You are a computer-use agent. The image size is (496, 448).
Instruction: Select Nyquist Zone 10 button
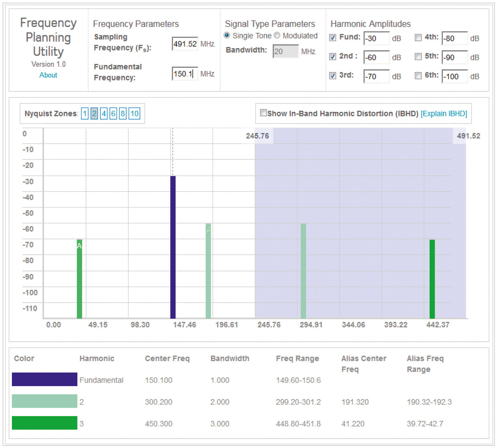[x=134, y=114]
